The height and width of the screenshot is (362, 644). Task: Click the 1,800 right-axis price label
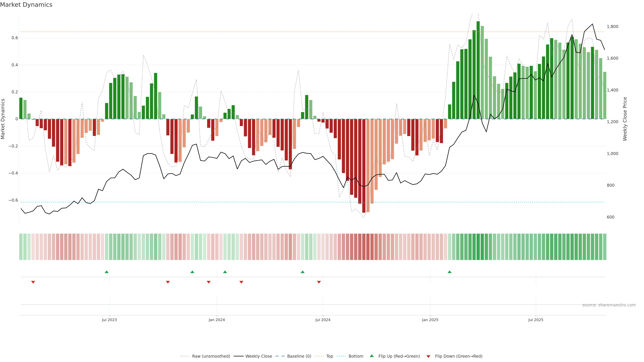(x=612, y=26)
